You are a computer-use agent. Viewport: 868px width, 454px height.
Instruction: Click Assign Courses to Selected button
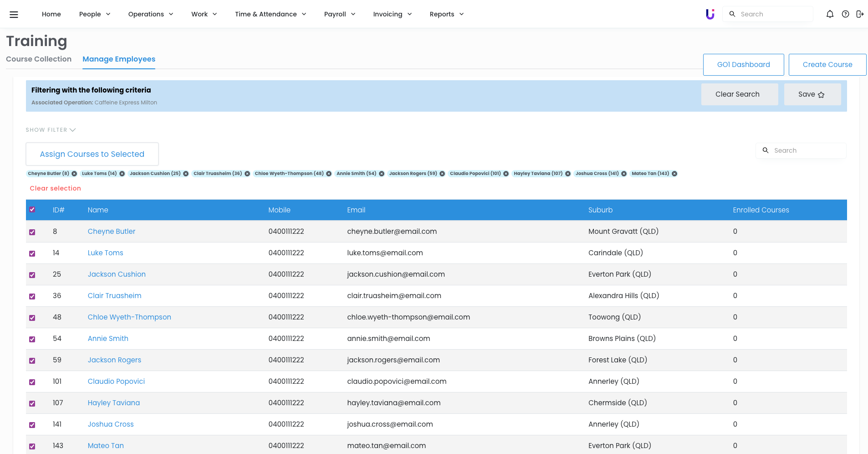tap(92, 154)
